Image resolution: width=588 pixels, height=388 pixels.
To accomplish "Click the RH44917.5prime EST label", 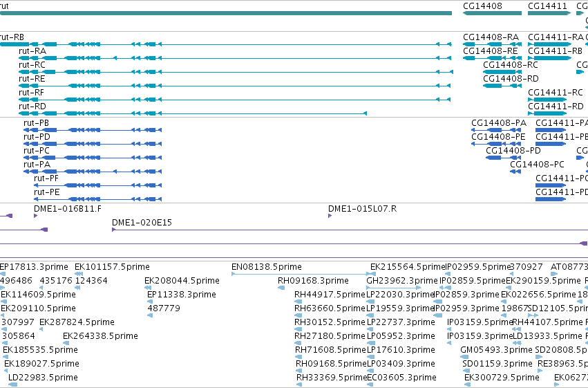I will (x=330, y=295).
